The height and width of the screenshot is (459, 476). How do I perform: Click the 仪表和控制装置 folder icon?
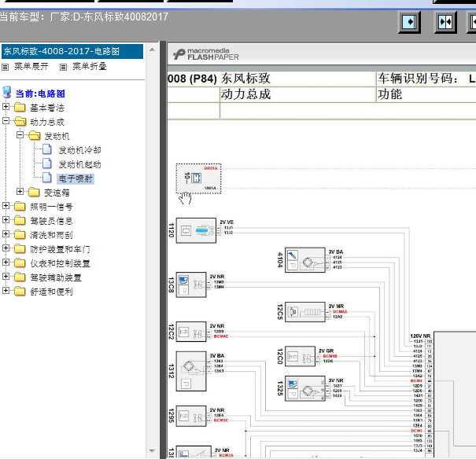[x=20, y=263]
